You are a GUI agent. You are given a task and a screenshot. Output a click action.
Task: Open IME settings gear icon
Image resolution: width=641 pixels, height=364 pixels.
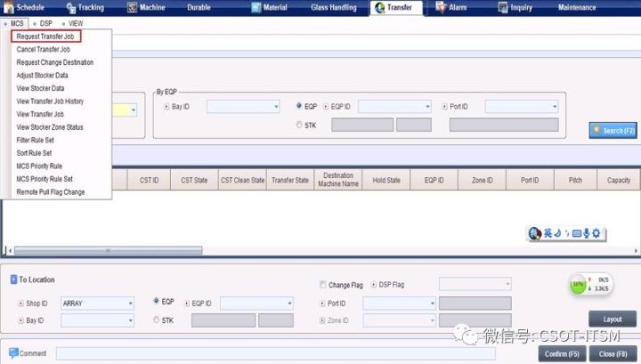(x=596, y=233)
